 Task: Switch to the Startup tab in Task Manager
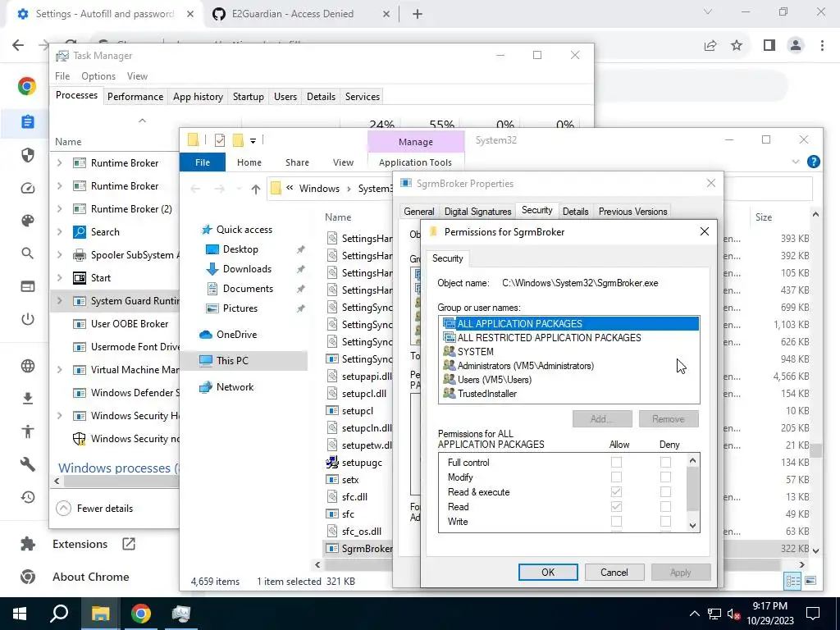click(x=248, y=97)
